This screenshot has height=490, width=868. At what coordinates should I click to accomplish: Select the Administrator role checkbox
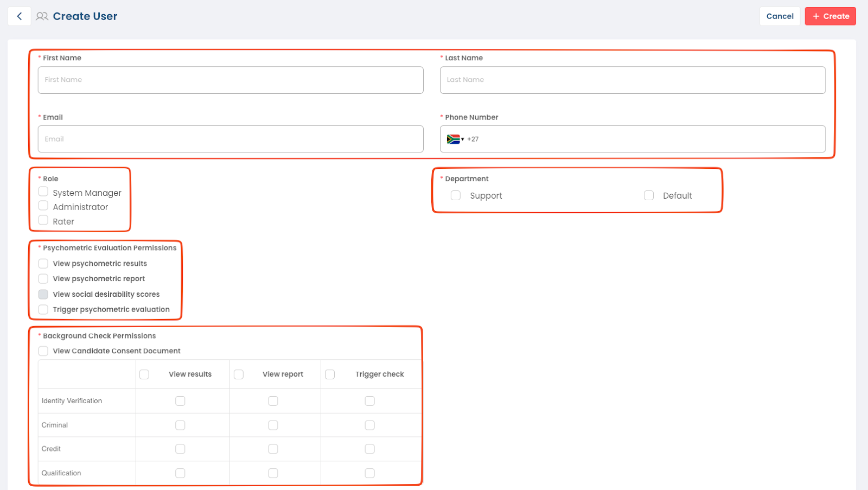[x=43, y=206]
